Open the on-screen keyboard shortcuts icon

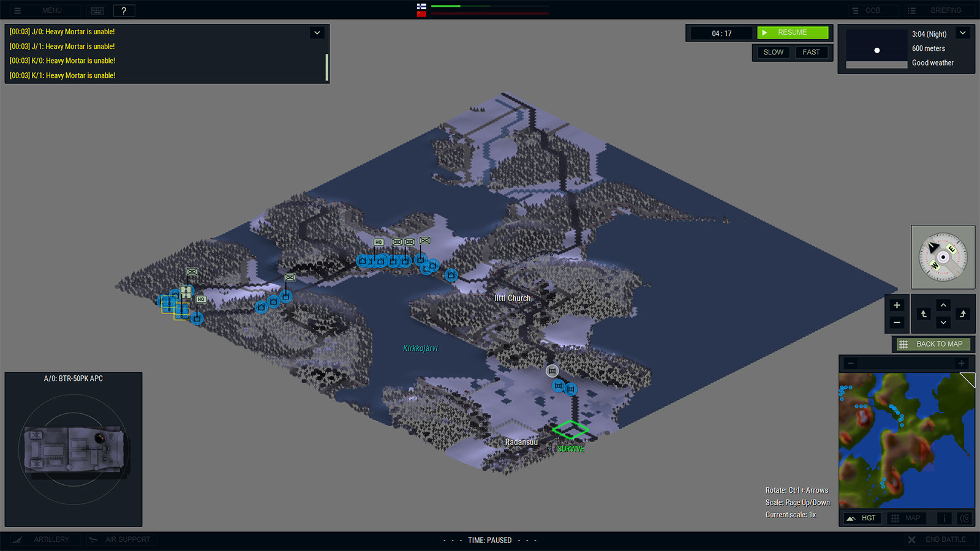(x=97, y=10)
